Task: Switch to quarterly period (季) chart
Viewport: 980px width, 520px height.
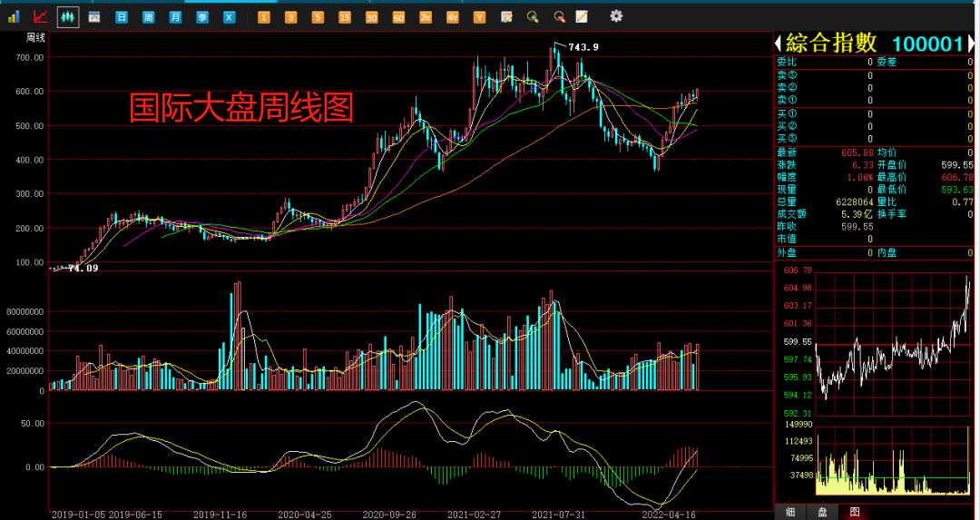Action: [x=202, y=17]
